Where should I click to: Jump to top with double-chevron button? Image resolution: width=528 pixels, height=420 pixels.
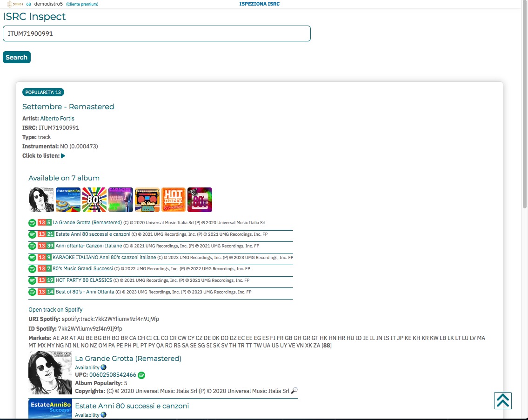click(503, 400)
